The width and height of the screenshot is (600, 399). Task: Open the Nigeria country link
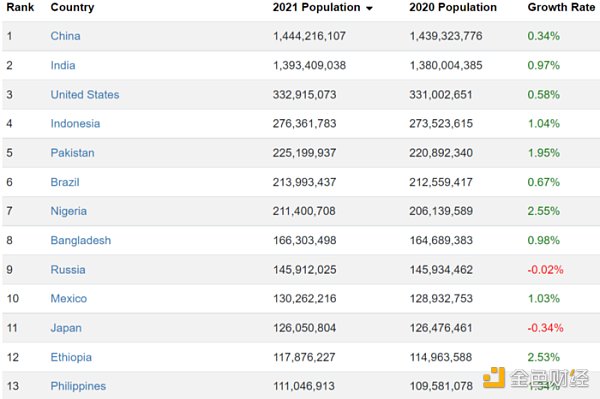coord(69,211)
